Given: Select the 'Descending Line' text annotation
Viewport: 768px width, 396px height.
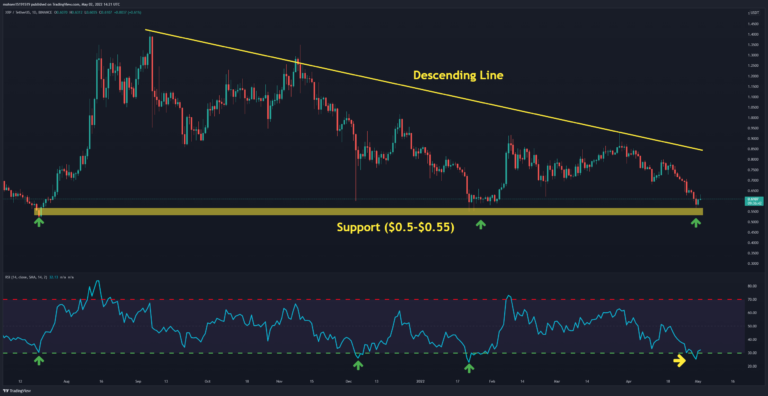Looking at the screenshot, I should [x=458, y=75].
